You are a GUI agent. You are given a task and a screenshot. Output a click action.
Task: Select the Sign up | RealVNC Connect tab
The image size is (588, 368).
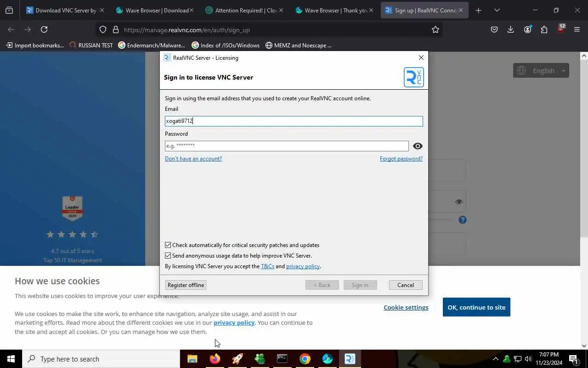pos(424,10)
